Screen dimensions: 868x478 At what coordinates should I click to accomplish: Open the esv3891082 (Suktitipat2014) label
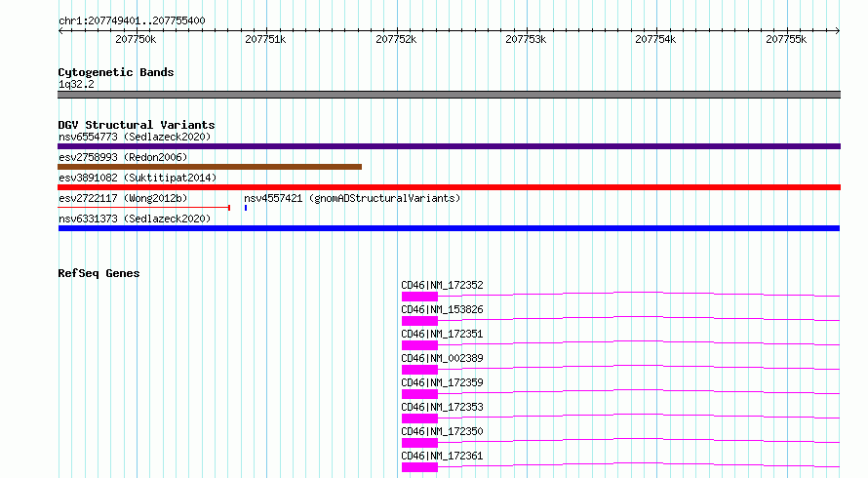138,178
